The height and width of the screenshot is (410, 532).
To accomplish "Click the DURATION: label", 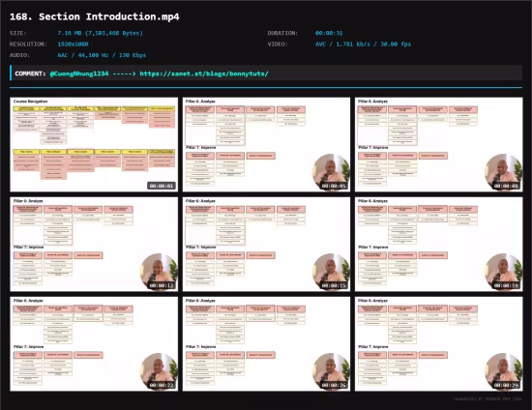I will [x=282, y=33].
